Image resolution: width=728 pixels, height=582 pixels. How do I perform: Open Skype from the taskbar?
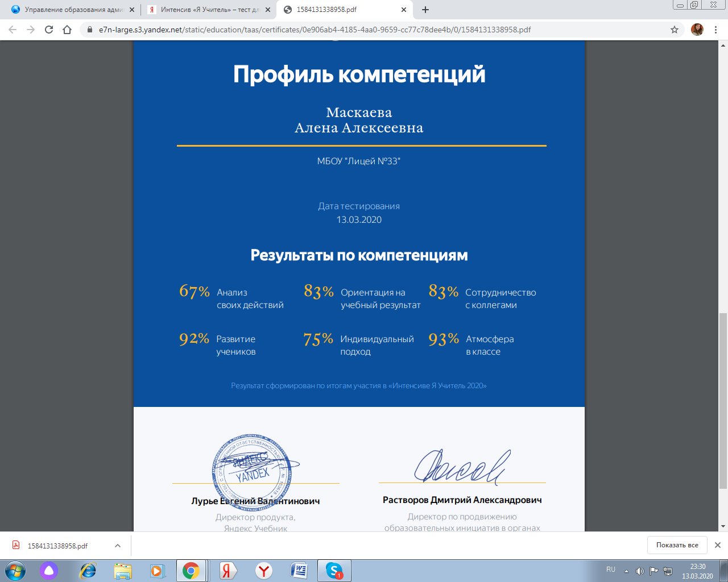[334, 571]
